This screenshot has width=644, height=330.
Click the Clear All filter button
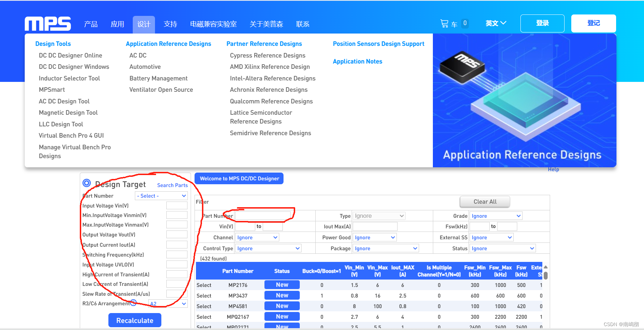(485, 202)
